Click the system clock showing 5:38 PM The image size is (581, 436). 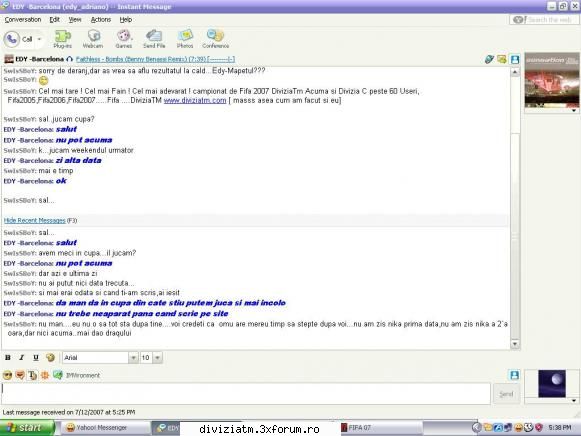(560, 428)
